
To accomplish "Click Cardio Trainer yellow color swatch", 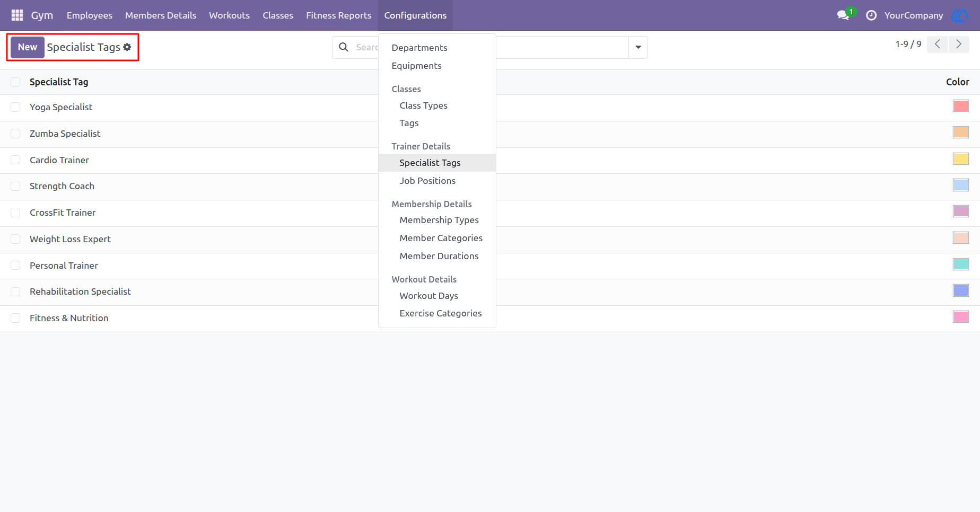I will [961, 158].
